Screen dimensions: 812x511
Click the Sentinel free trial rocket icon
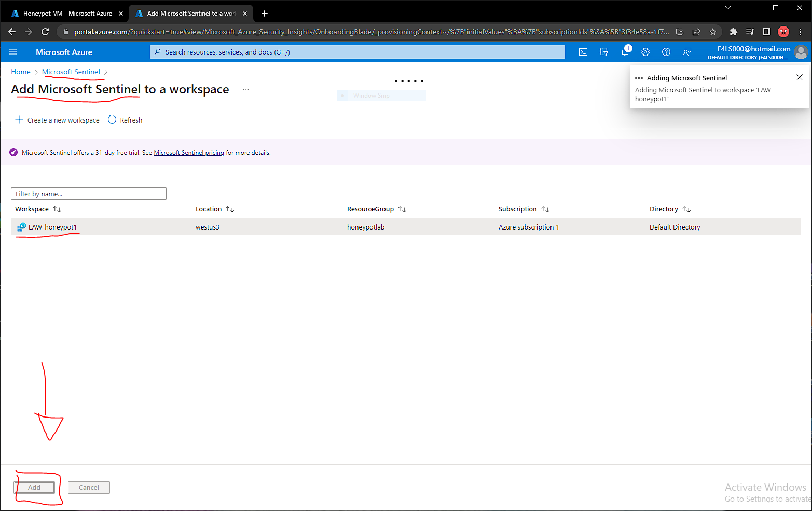point(13,152)
